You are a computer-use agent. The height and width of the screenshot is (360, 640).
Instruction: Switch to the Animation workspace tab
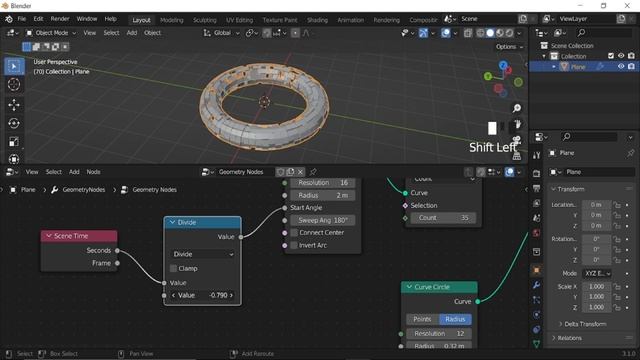click(350, 20)
